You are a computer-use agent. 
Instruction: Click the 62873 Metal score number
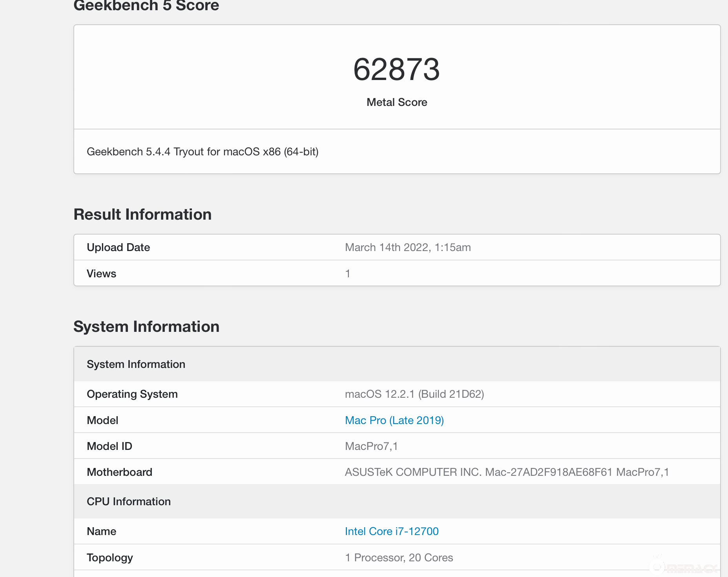tap(396, 69)
